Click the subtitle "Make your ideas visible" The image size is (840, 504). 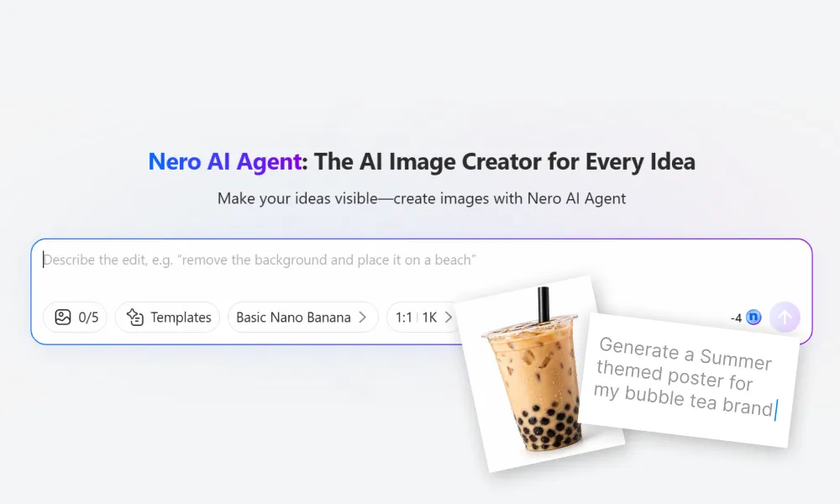click(297, 198)
